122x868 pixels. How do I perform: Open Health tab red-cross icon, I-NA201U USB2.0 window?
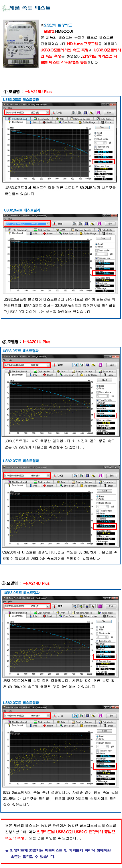(x=44, y=486)
